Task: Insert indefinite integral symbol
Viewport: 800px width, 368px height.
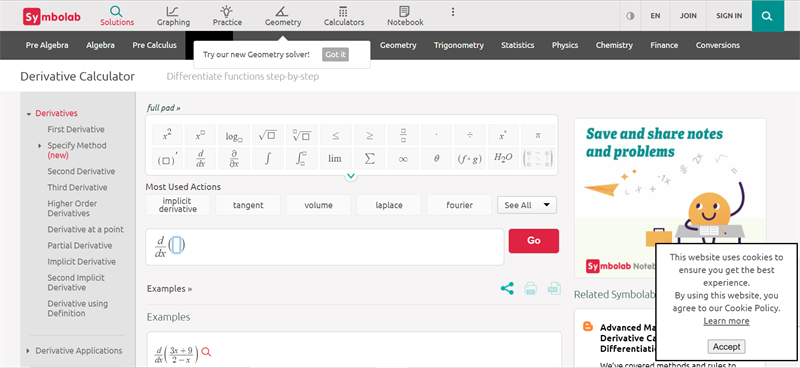Action: (x=268, y=159)
